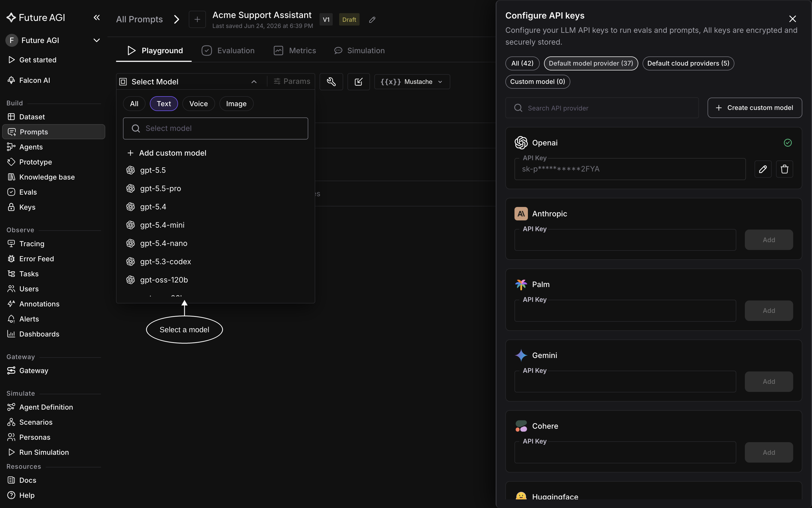This screenshot has height=508, width=812.
Task: Open Error Feed
Action: point(31,259)
